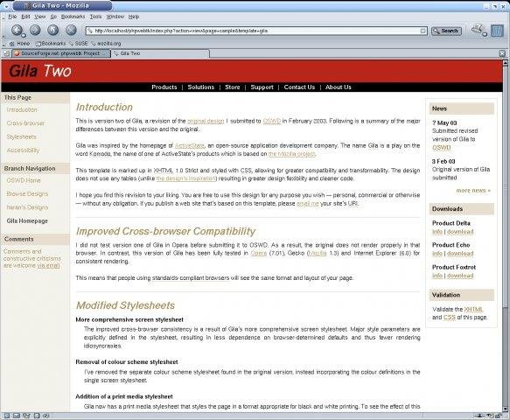Click info link under Product Echo
510x420 pixels.
click(437, 254)
